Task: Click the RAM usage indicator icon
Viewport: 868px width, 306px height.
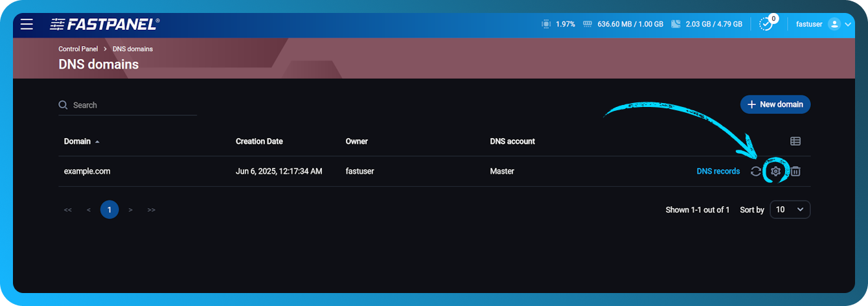Action: tap(588, 25)
